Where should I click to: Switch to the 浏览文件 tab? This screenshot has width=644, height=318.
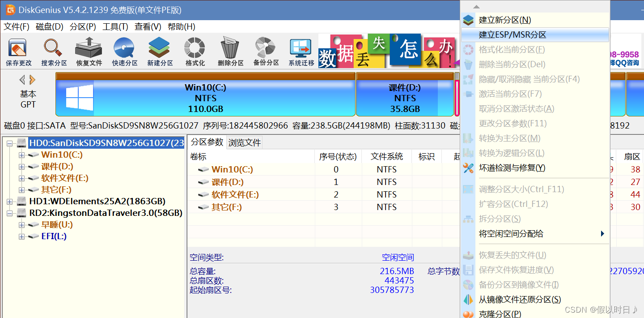pyautogui.click(x=245, y=143)
